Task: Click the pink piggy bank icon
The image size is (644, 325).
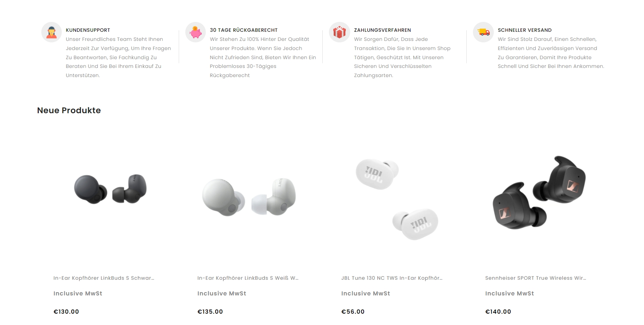Action: click(x=196, y=32)
